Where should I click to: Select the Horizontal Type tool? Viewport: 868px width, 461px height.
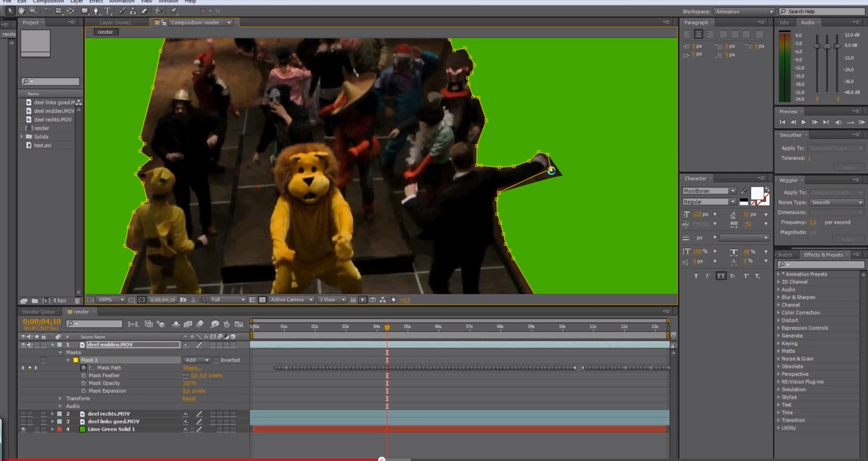click(108, 11)
